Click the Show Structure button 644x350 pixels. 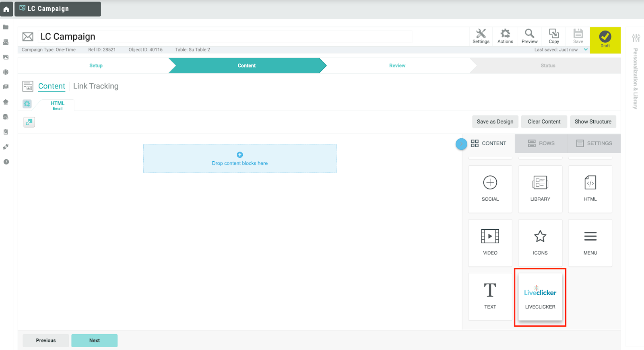coord(593,121)
